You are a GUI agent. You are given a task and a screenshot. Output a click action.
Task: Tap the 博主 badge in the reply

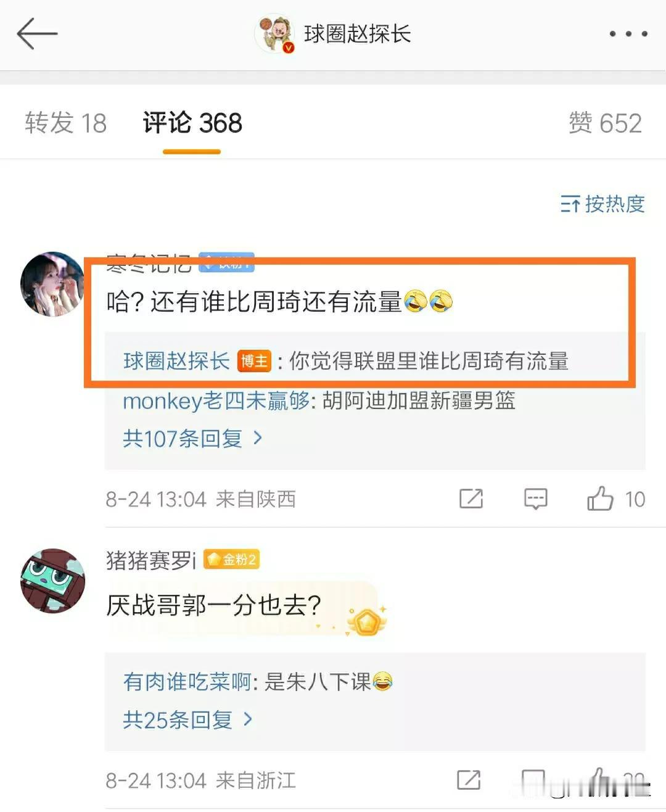pyautogui.click(x=254, y=361)
